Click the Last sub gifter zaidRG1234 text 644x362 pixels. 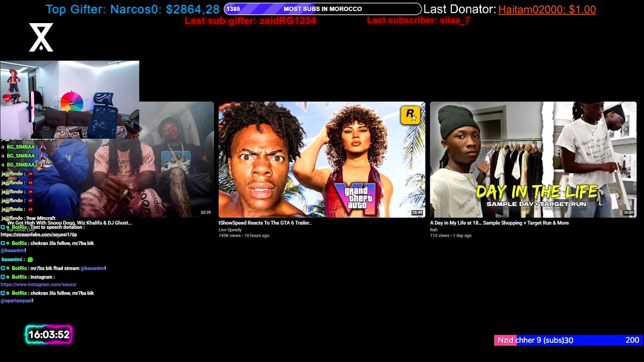point(250,21)
